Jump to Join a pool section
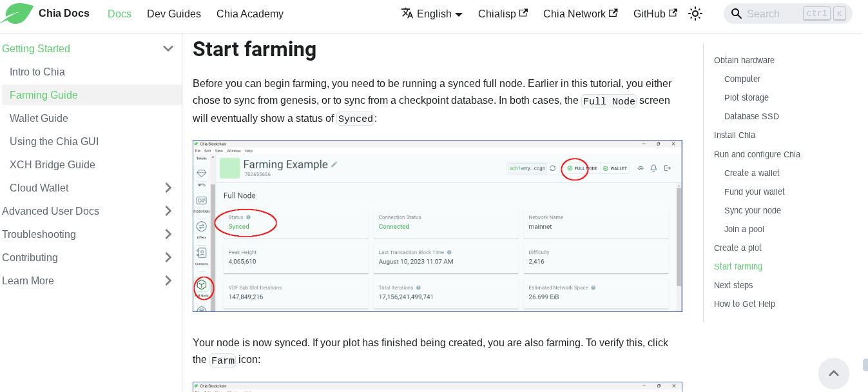Screen dimensions: 868x392 click(x=744, y=229)
